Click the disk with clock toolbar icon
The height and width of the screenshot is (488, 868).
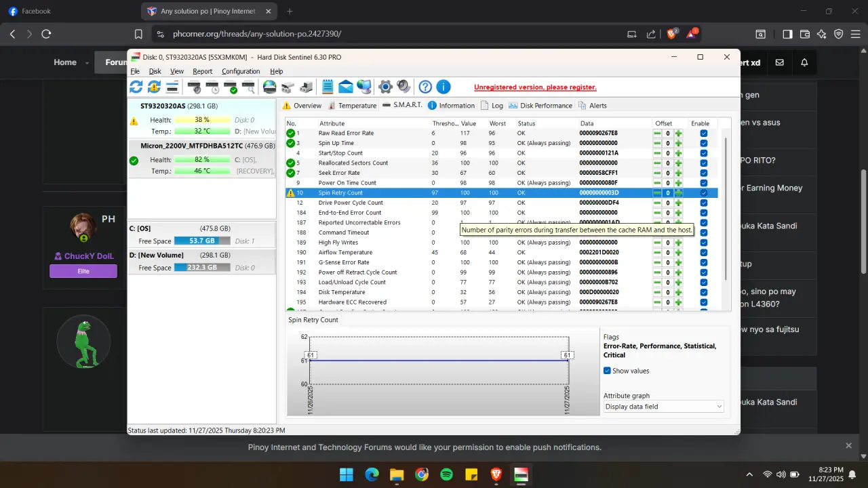coord(212,87)
